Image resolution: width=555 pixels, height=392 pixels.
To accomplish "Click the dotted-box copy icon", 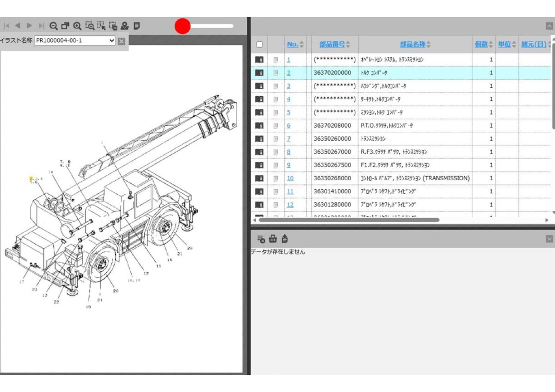I will 113,26.
